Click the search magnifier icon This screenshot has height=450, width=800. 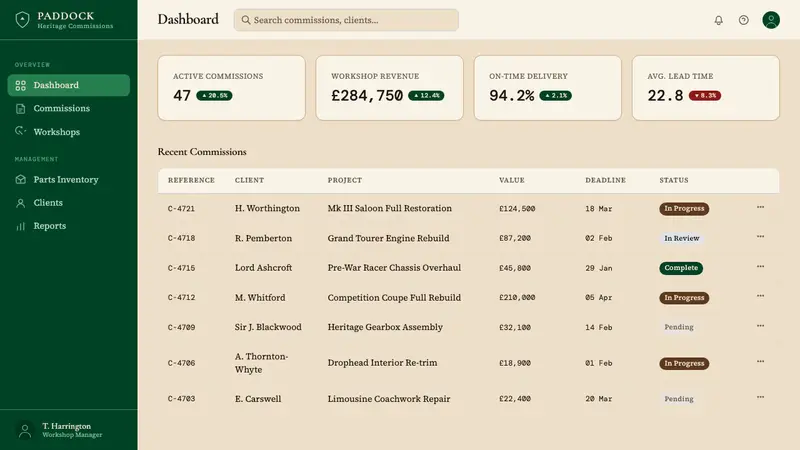246,20
